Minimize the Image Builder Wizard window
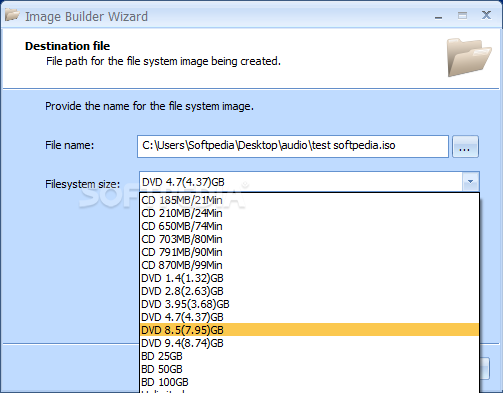 click(439, 16)
